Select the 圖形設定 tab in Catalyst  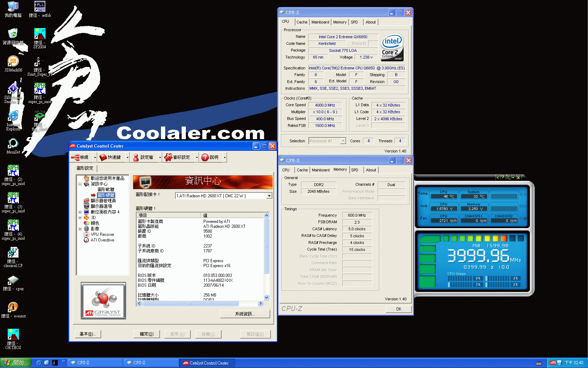pyautogui.click(x=85, y=168)
